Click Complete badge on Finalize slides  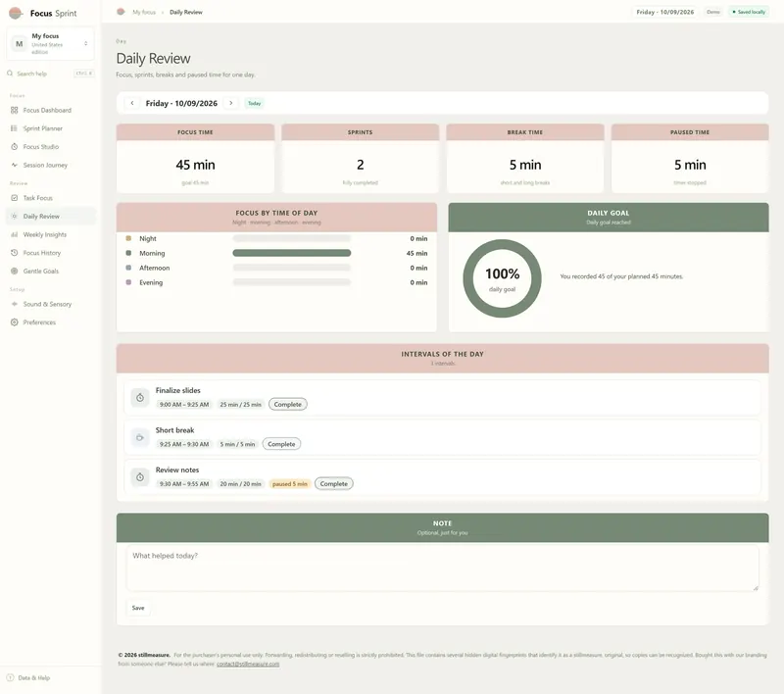click(x=288, y=405)
